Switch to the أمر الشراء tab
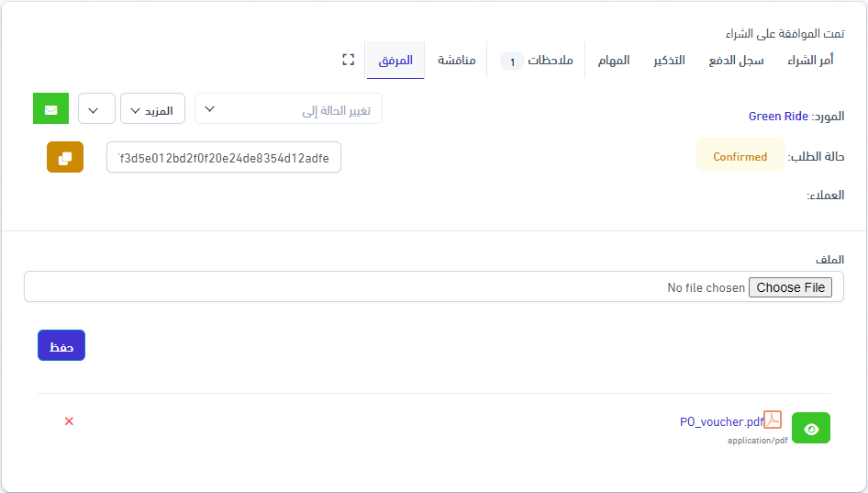This screenshot has height=493, width=868. 810,61
